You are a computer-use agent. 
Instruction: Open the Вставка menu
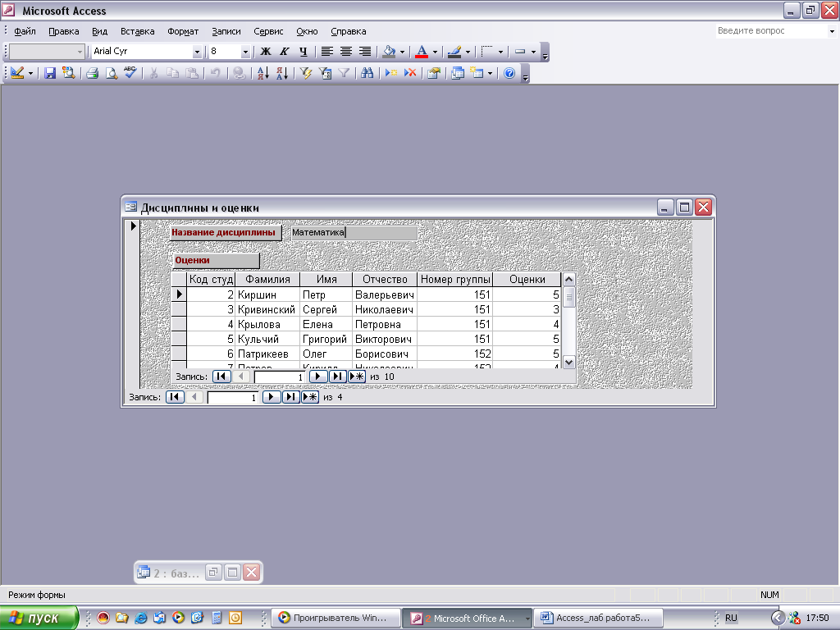point(137,31)
